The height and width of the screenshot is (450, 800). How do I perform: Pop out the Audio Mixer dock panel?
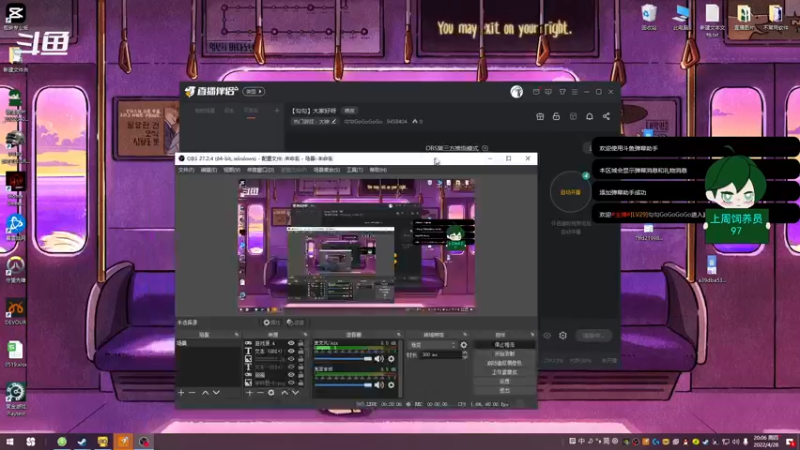(x=398, y=335)
